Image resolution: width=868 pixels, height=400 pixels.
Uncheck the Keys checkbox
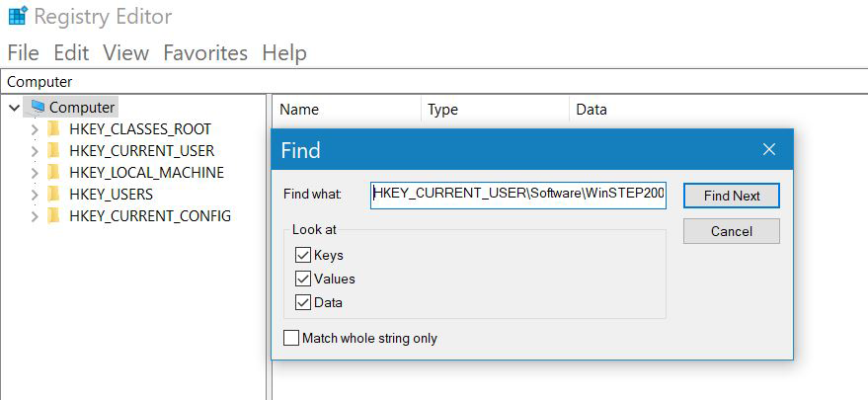click(303, 255)
